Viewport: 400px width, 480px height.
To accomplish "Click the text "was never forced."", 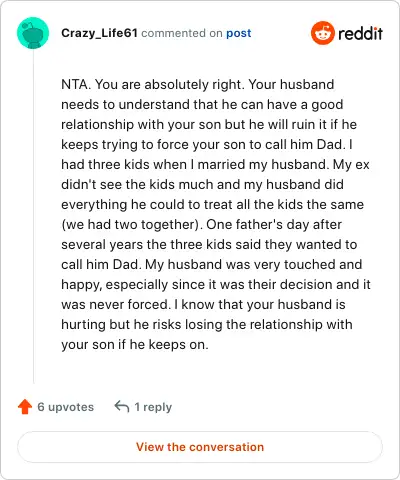I will [x=116, y=304].
